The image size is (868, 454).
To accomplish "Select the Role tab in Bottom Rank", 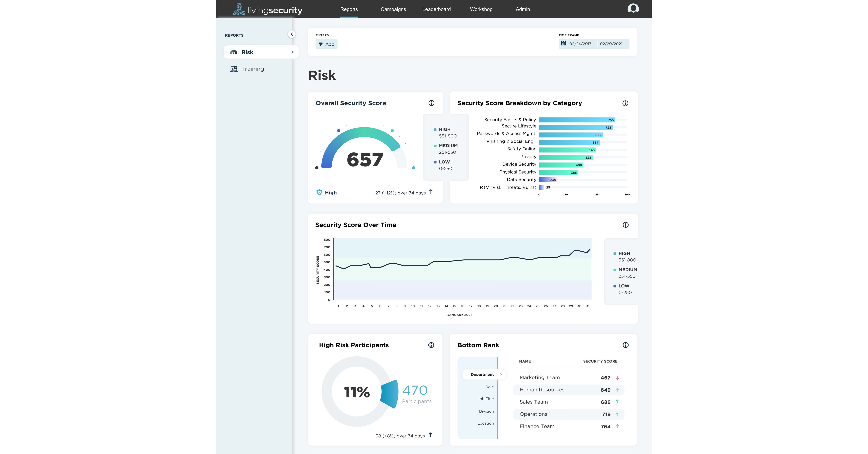I will point(489,387).
